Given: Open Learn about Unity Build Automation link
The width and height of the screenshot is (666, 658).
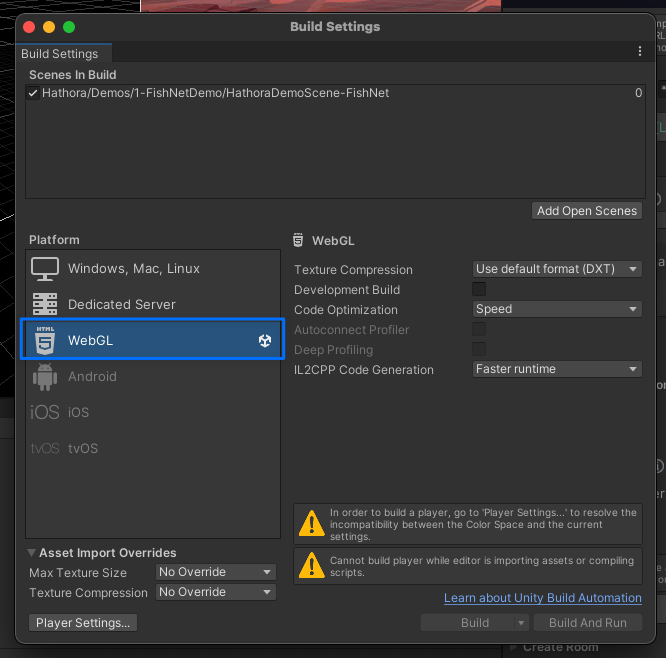Looking at the screenshot, I should (543, 598).
